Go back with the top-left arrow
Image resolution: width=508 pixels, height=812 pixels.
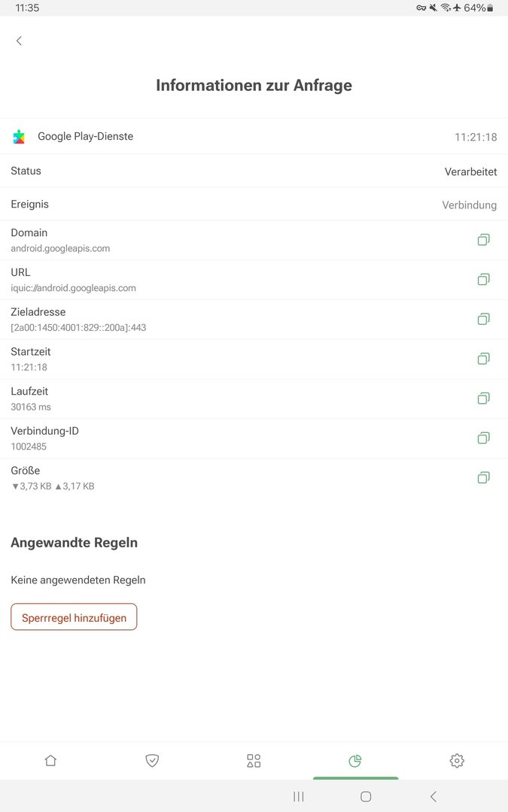(20, 41)
